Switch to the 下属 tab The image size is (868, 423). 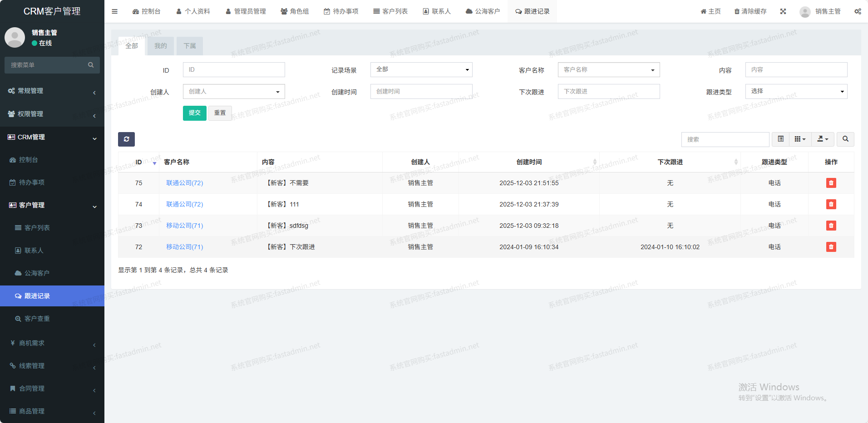[x=190, y=46]
